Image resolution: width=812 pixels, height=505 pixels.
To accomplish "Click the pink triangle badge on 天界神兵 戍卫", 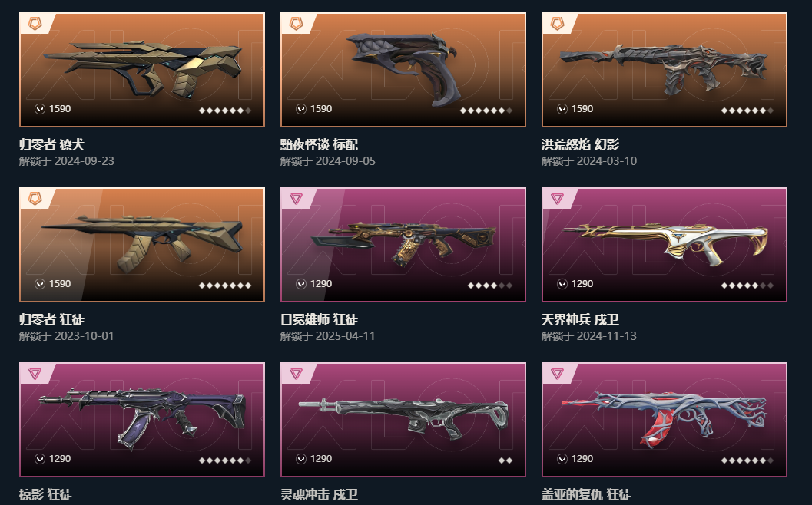I will tap(557, 198).
